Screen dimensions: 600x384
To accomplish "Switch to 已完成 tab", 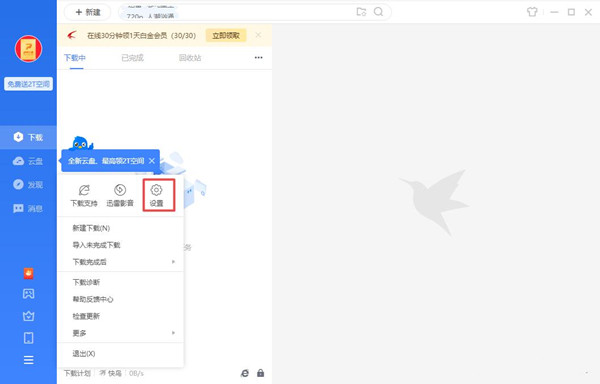I will (x=132, y=58).
